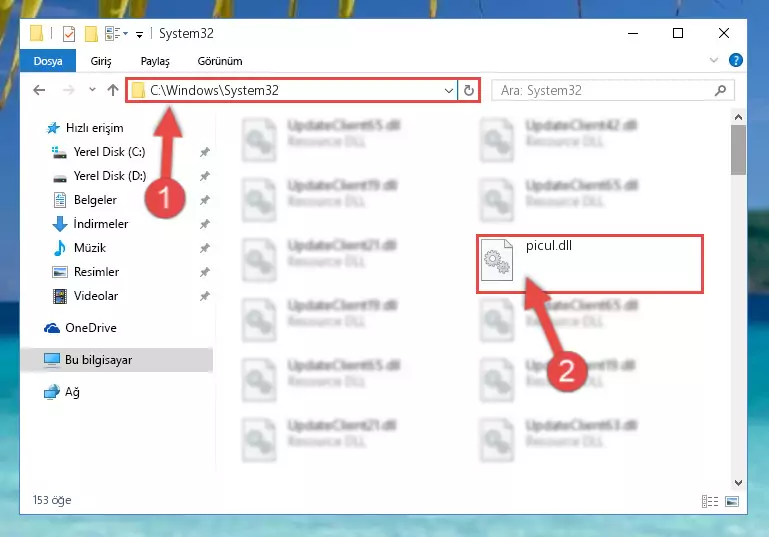Click the New folder quick access icon
Image resolution: width=769 pixels, height=537 pixels.
coord(91,34)
